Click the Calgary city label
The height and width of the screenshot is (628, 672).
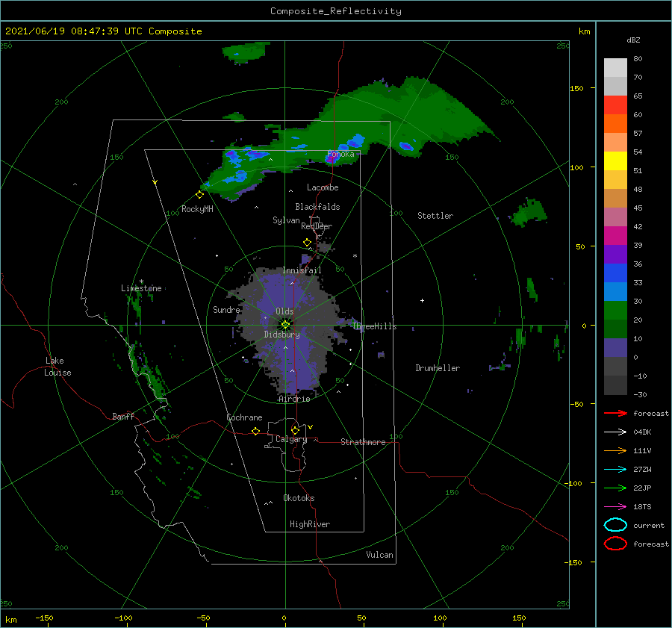[x=291, y=439]
